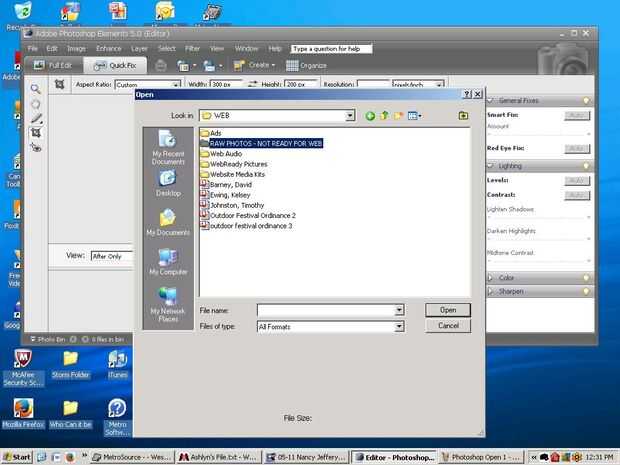Open McAfee Security desktop icon
Viewport: 620px width, 465px height.
point(23,368)
